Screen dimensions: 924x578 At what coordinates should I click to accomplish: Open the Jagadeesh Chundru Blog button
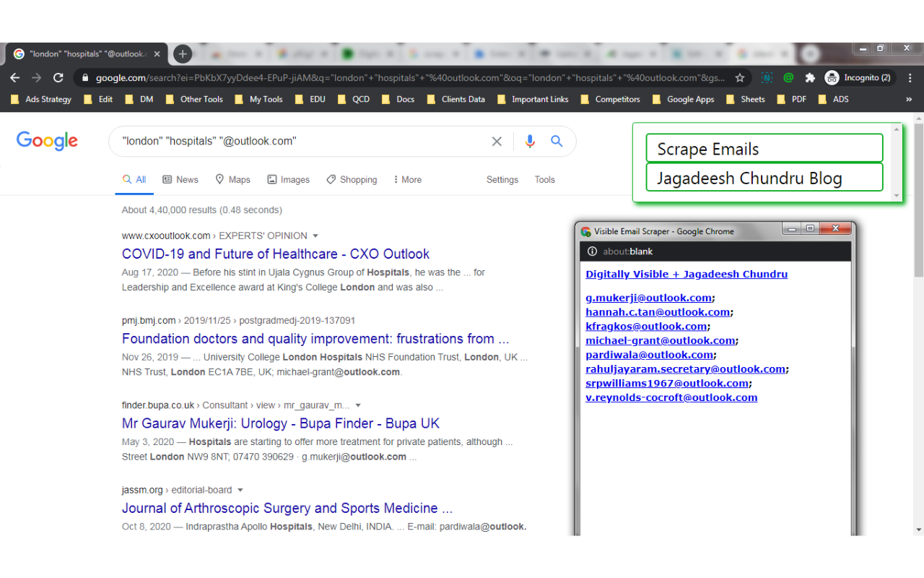764,178
